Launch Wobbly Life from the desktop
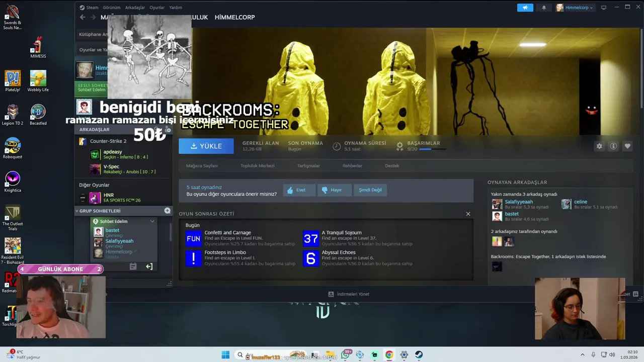The width and height of the screenshot is (644, 362). pos(38,81)
